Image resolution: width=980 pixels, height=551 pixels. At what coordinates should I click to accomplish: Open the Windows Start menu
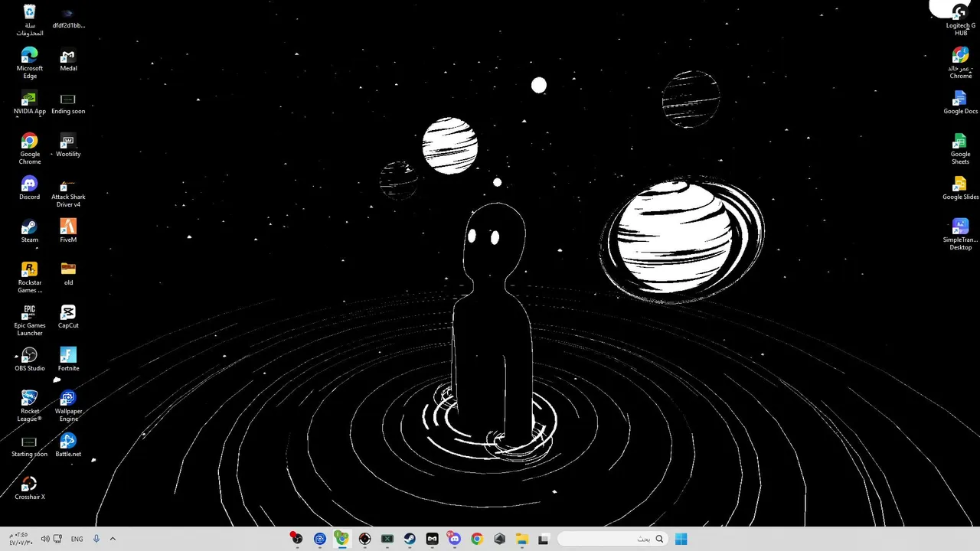pos(681,539)
